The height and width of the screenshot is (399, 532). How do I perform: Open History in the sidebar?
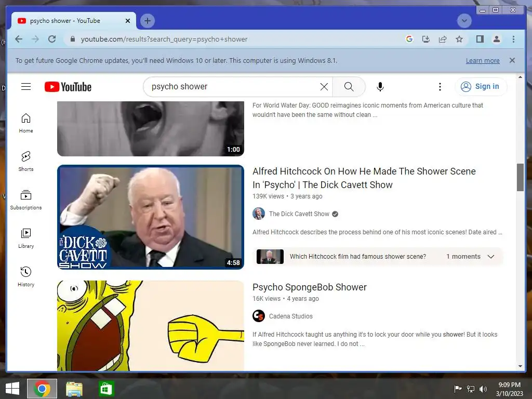(x=26, y=276)
